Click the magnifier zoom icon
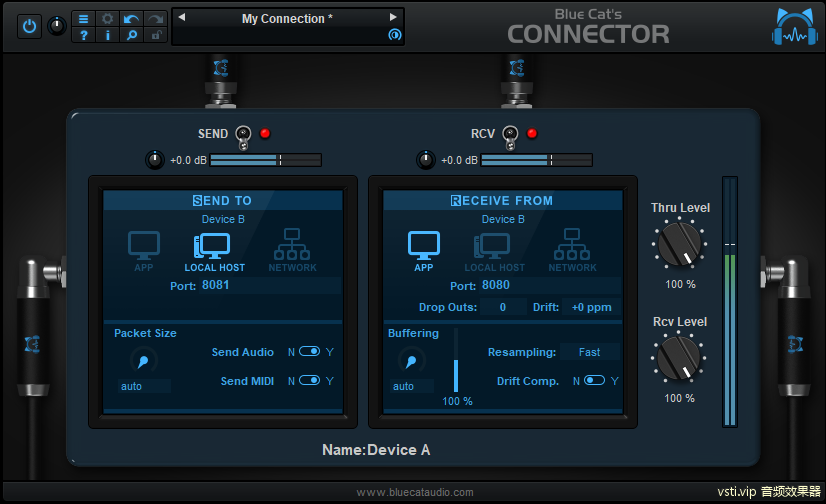826x504 pixels. [x=131, y=35]
